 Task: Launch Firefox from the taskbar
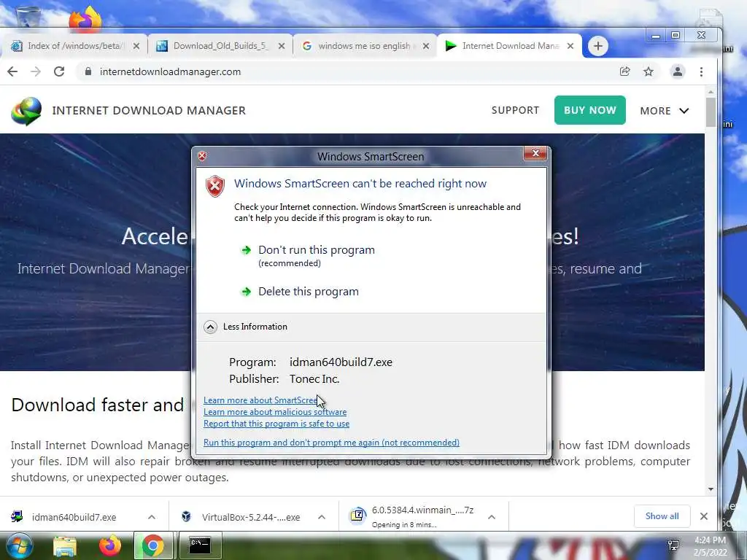110,545
